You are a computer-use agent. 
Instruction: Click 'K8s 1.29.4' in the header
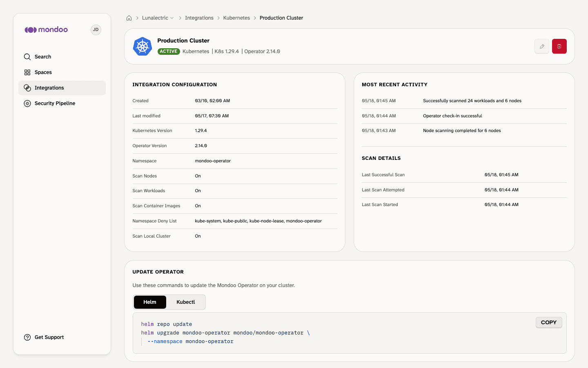[x=227, y=52]
